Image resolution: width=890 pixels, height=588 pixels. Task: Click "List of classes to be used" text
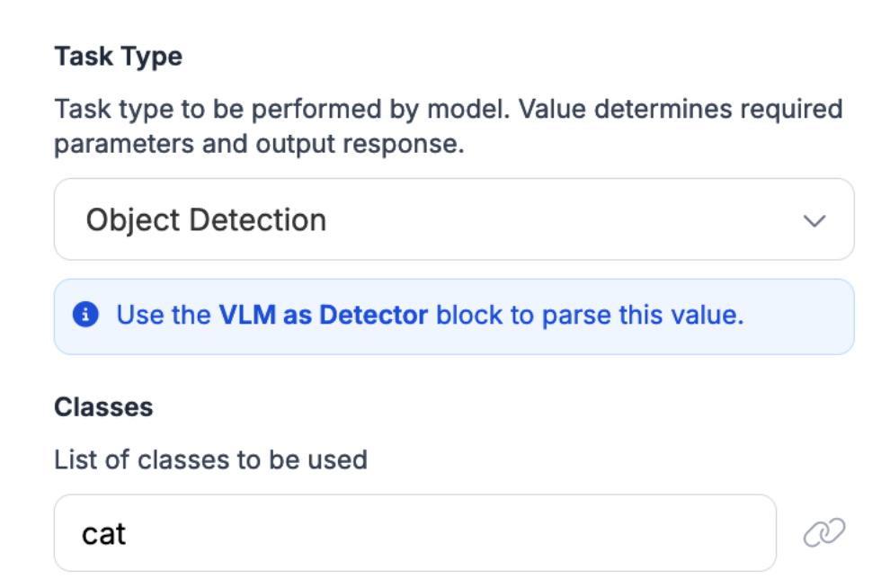click(210, 460)
